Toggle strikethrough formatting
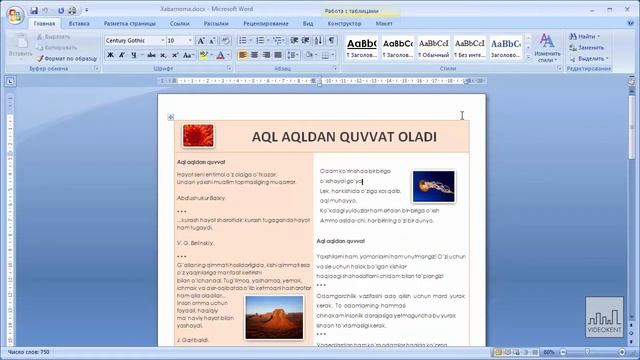 tap(151, 55)
